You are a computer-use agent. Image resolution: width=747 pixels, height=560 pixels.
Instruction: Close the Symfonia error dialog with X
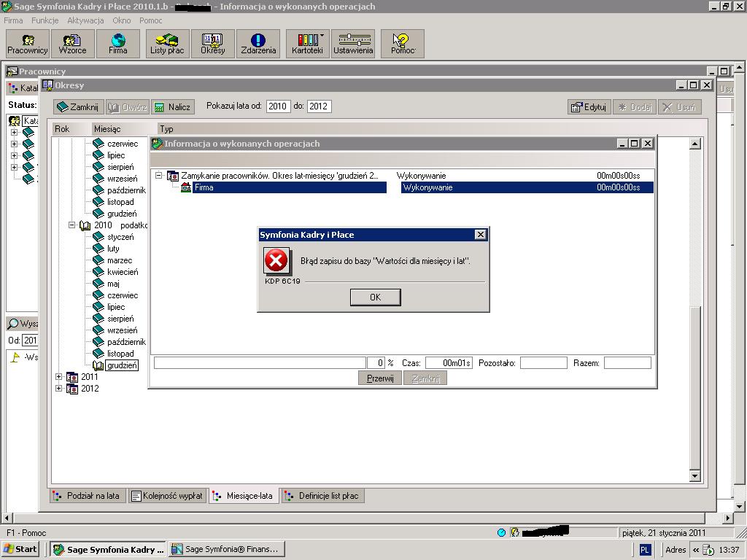[x=480, y=234]
